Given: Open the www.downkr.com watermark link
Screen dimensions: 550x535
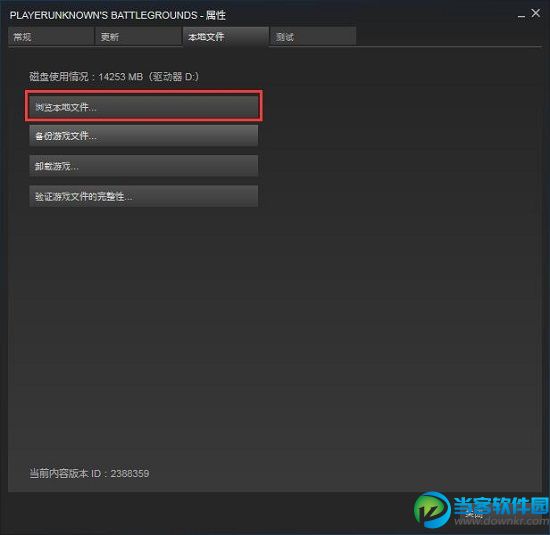Looking at the screenshot, I should tap(502, 521).
